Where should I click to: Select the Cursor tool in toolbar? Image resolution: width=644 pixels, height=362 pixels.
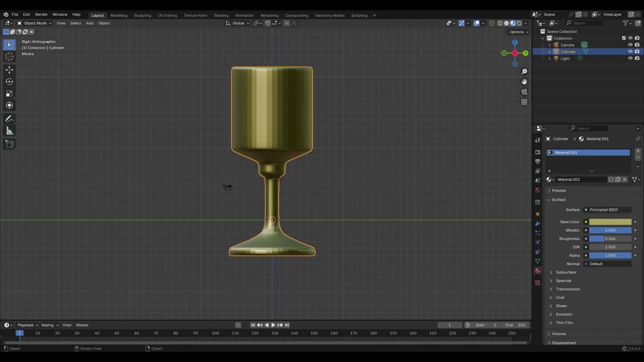9,56
